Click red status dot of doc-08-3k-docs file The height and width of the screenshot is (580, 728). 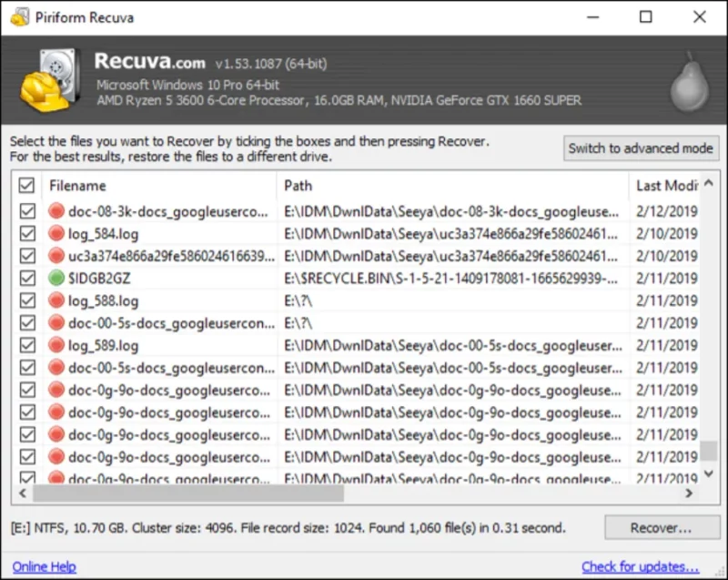click(56, 211)
